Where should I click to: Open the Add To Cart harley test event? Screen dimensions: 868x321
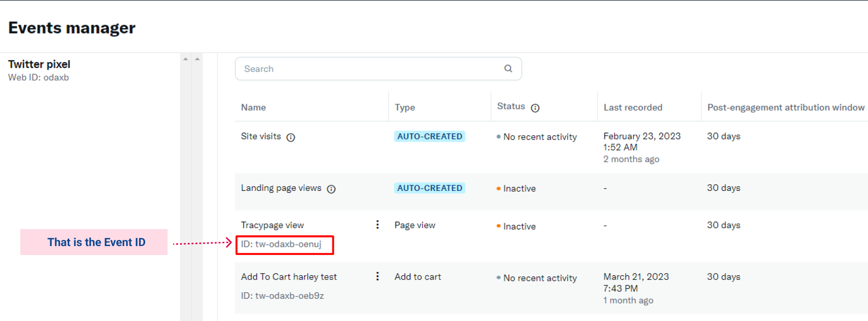(289, 277)
